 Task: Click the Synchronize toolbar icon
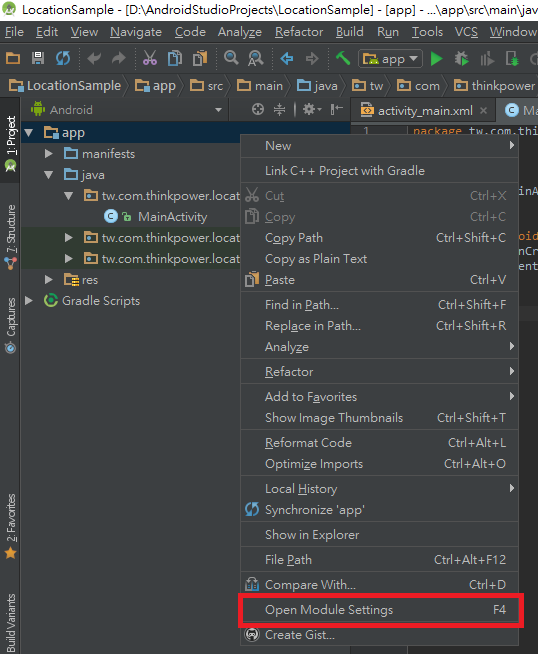[63, 58]
